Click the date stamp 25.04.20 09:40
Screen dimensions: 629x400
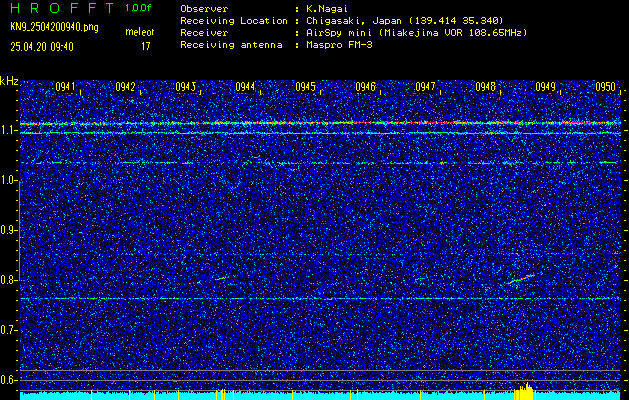(42, 47)
